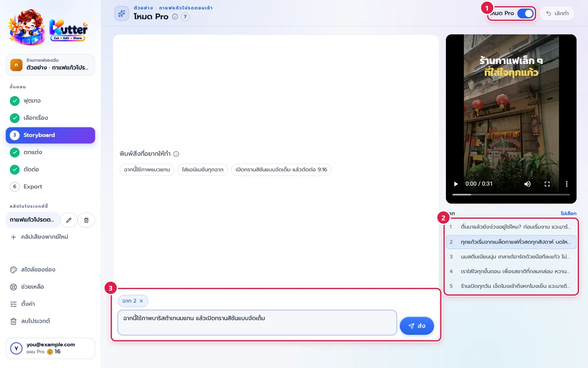Select the Storyboard step
Screen dimensions: 588x368
point(50,135)
